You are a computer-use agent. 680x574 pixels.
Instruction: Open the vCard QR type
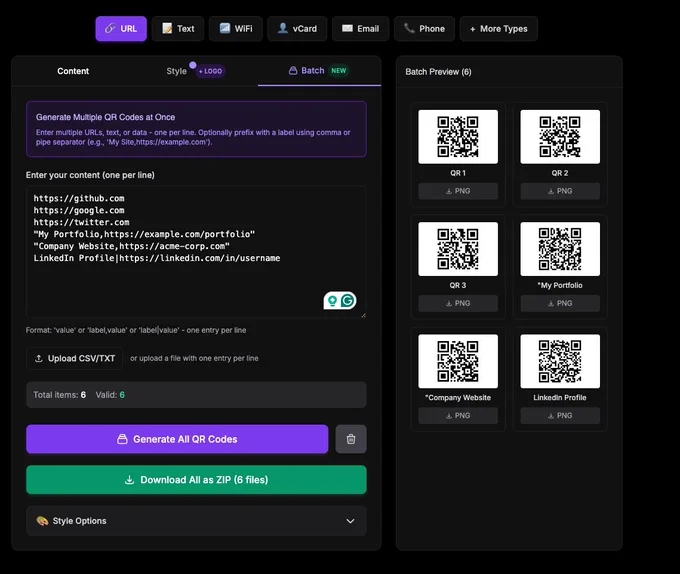point(297,29)
